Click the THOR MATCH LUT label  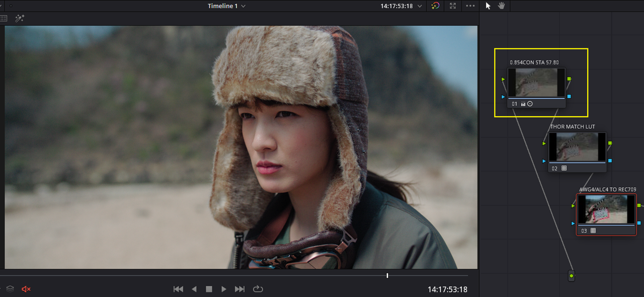tap(573, 127)
